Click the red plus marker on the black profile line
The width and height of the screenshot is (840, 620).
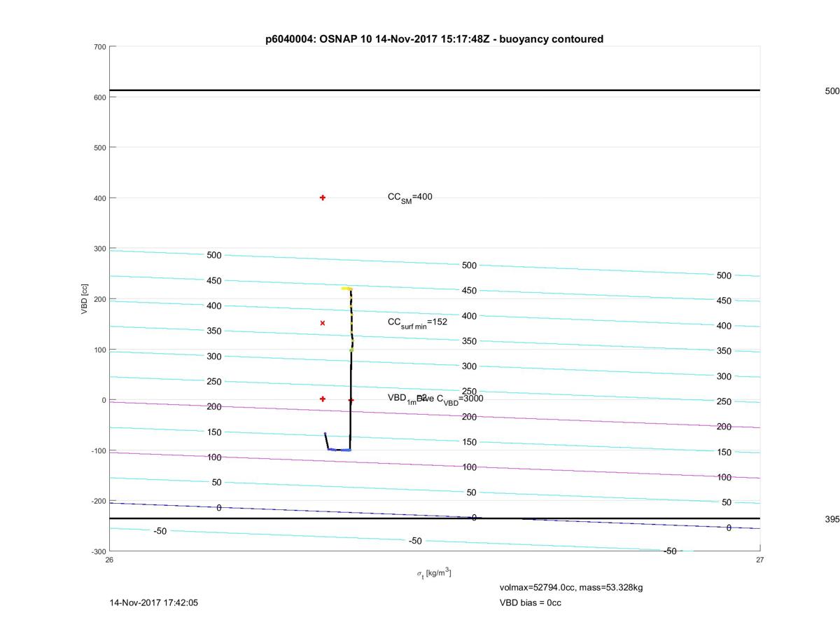click(351, 400)
